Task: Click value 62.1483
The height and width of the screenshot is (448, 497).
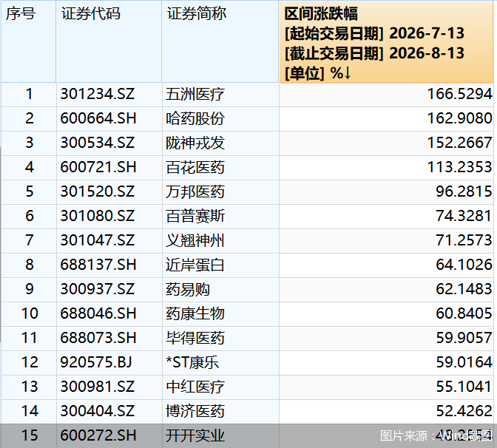Action: click(x=464, y=289)
